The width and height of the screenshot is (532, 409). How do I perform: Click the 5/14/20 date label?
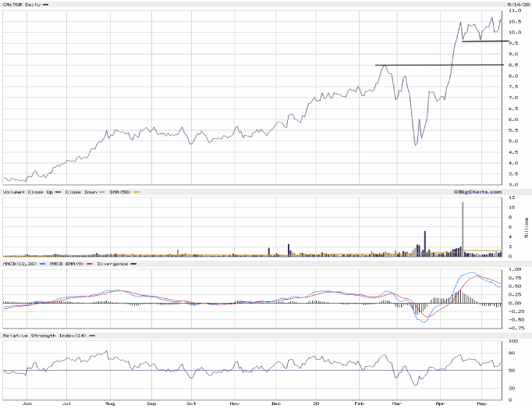pos(512,5)
